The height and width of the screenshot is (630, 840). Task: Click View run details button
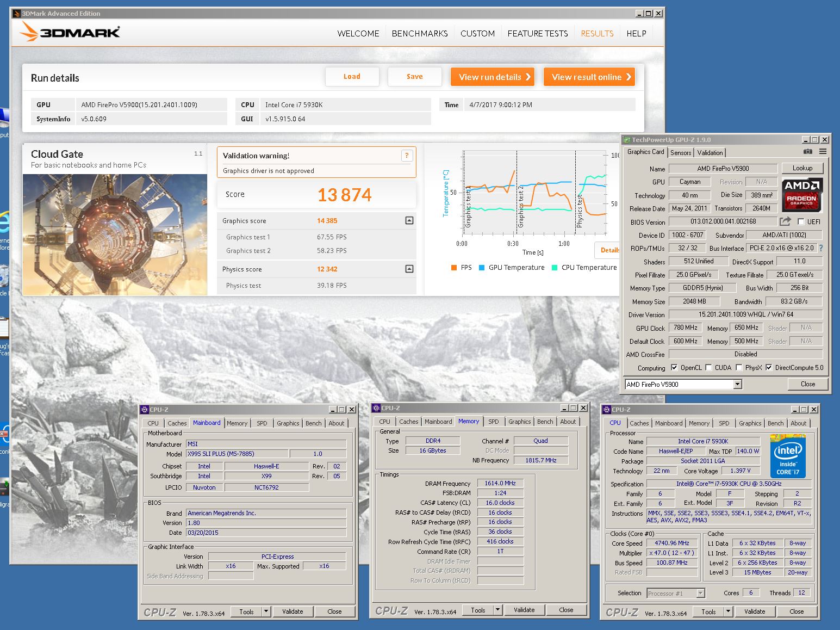point(492,77)
